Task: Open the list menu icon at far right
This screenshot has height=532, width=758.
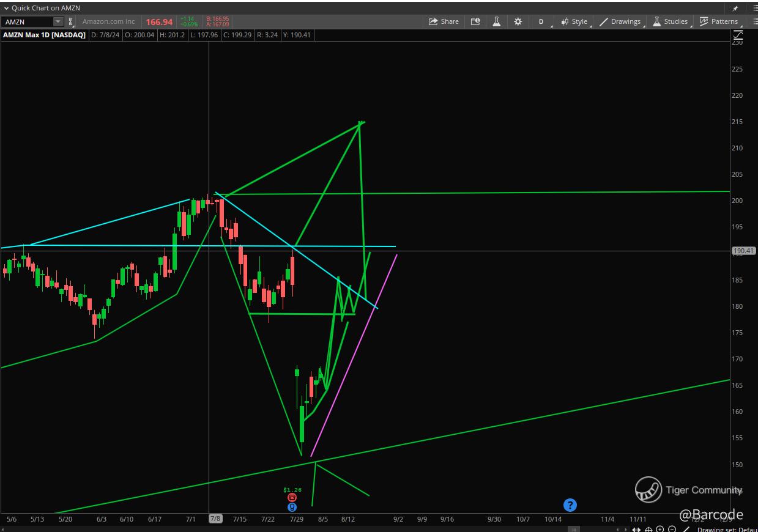Action: tap(754, 21)
